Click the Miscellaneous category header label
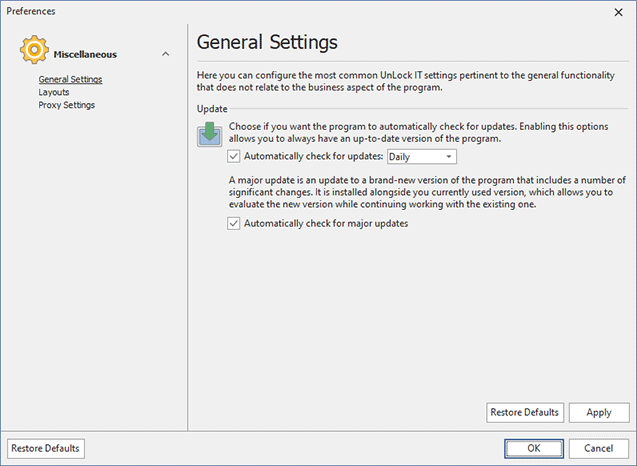This screenshot has width=637, height=466. [85, 54]
